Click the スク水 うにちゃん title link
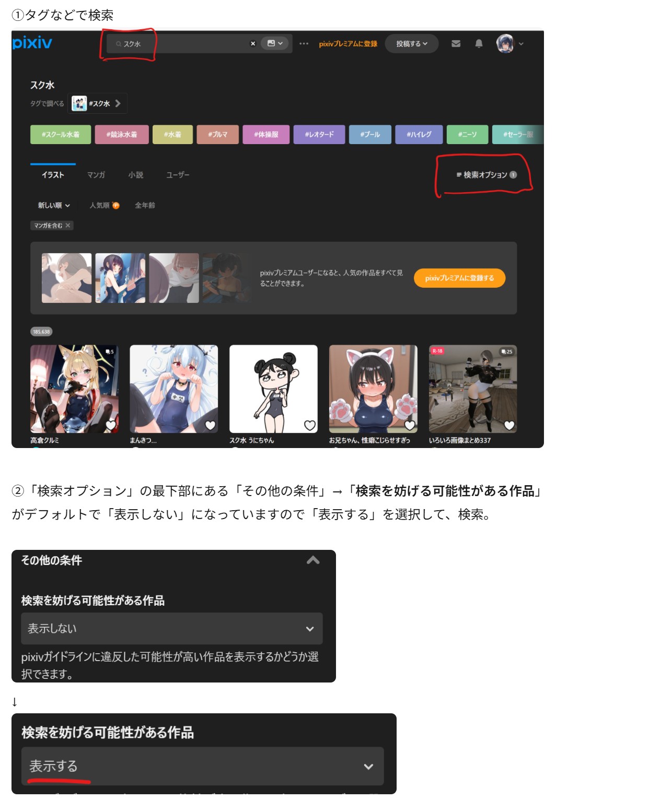The height and width of the screenshot is (812, 649). pyautogui.click(x=251, y=441)
